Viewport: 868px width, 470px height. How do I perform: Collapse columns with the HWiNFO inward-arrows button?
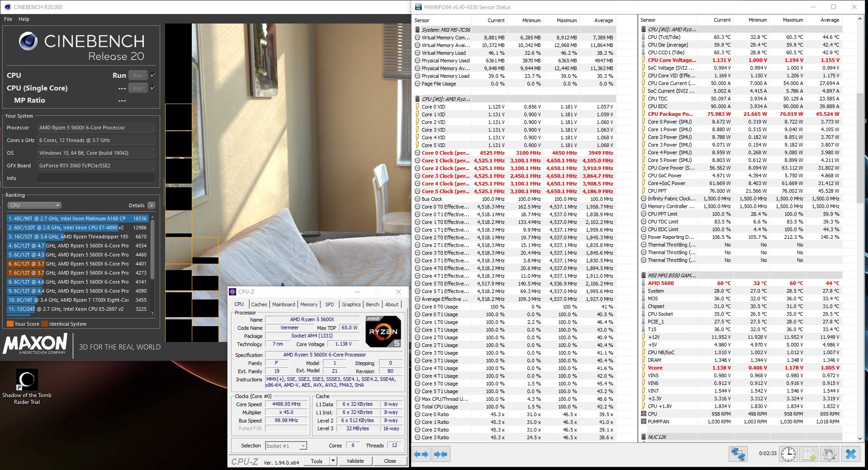(x=440, y=454)
